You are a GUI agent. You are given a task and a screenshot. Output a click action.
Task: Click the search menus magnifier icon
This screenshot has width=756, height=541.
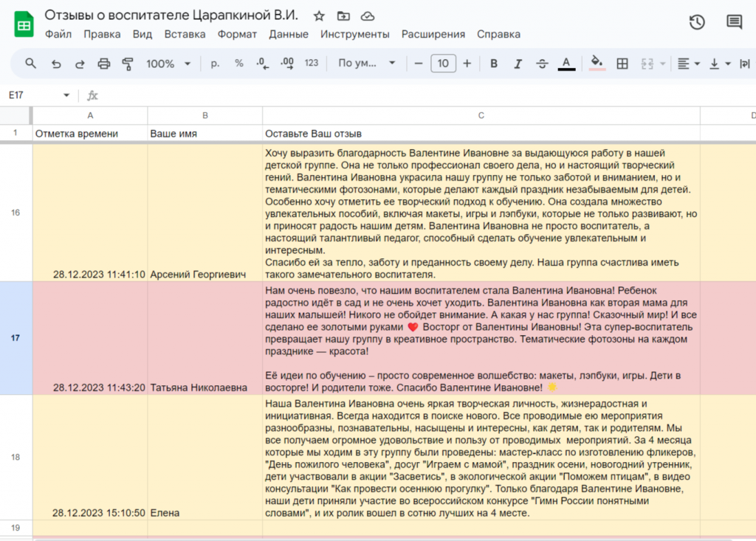point(30,63)
